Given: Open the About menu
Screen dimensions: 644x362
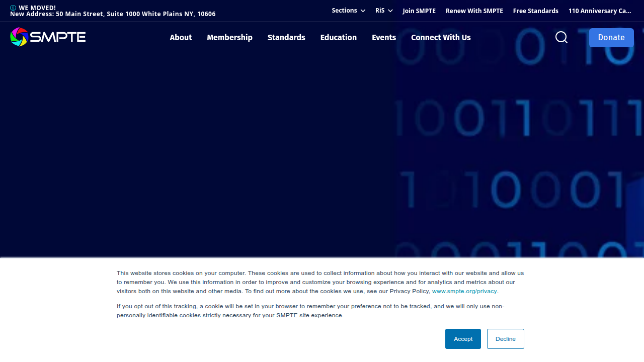Looking at the screenshot, I should pos(181,37).
